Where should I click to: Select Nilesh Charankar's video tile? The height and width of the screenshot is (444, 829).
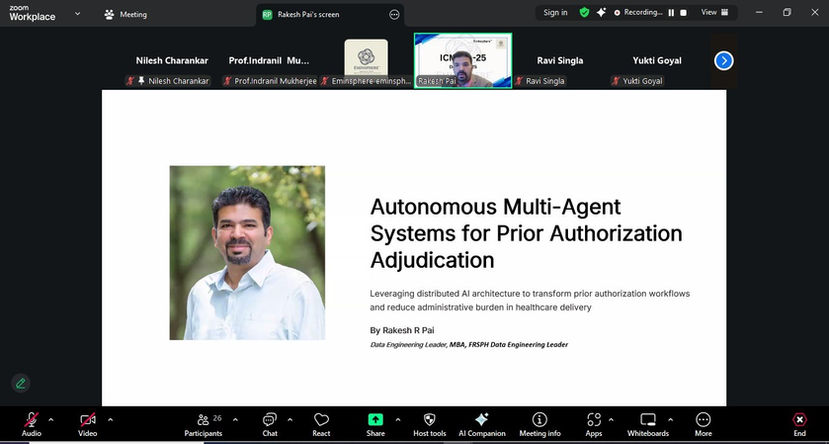click(x=172, y=61)
